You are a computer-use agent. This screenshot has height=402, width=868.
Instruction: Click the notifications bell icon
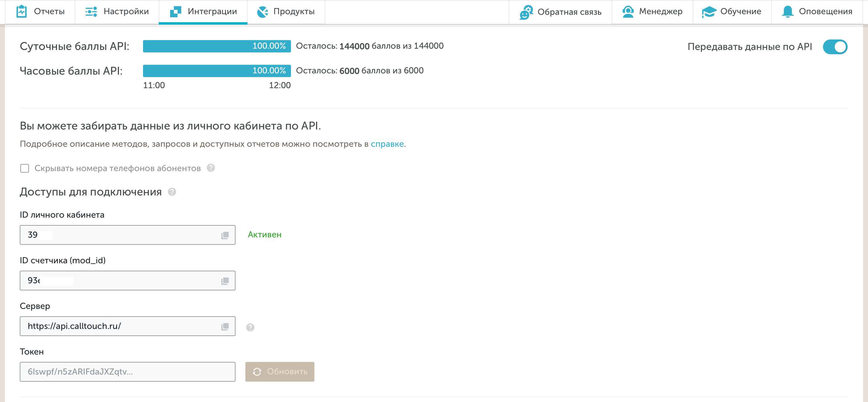788,12
